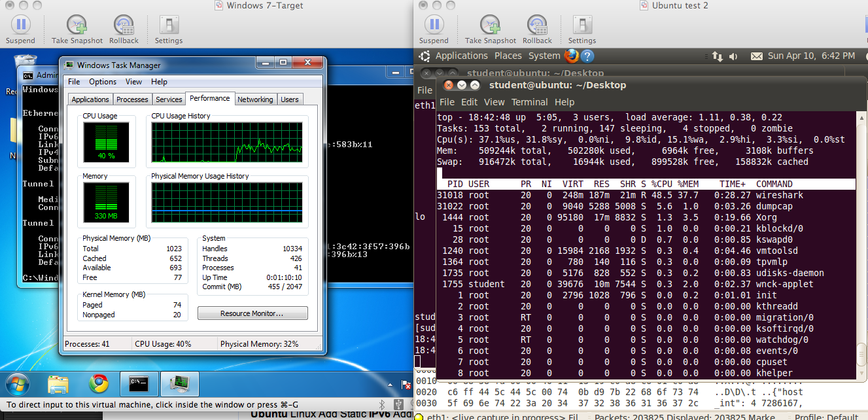Open the Ubuntu mail indicator envelope

click(756, 57)
